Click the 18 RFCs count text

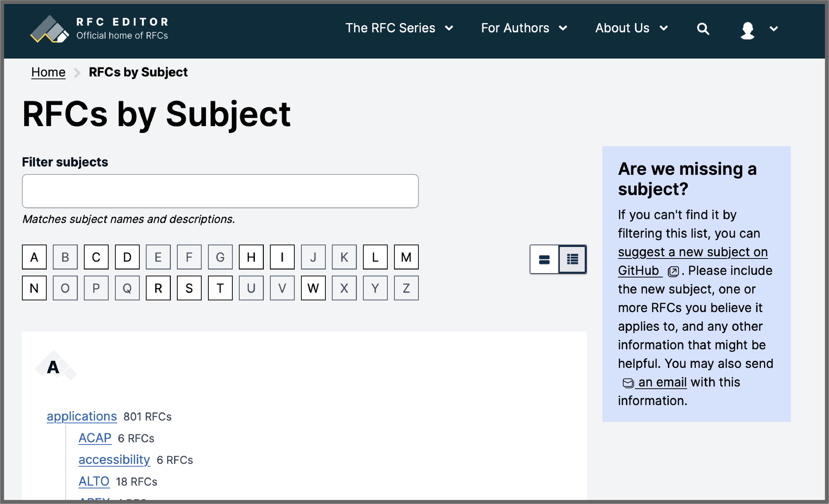[136, 481]
